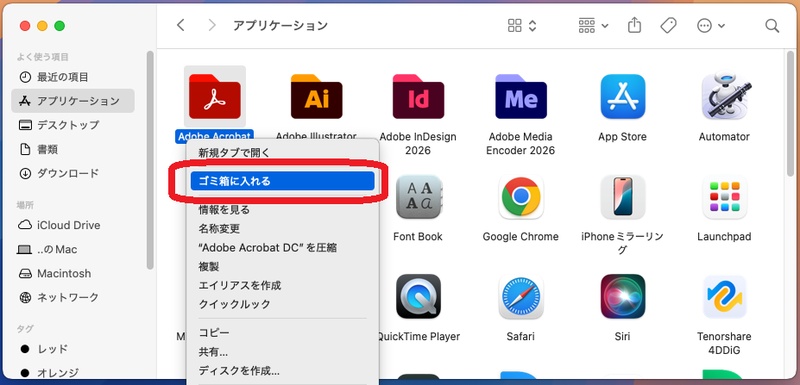Select the Launchpad app icon
800x385 pixels.
pyautogui.click(x=724, y=197)
